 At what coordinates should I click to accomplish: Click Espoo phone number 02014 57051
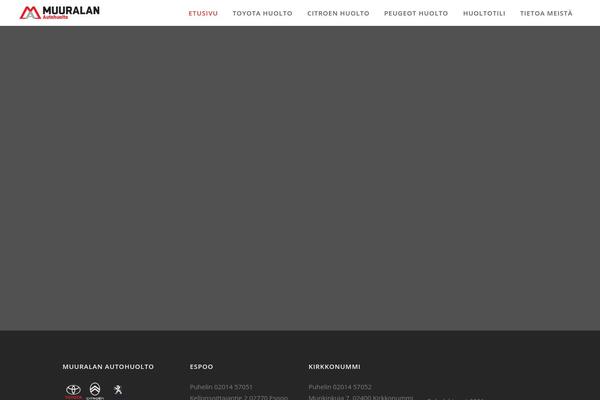[233, 387]
